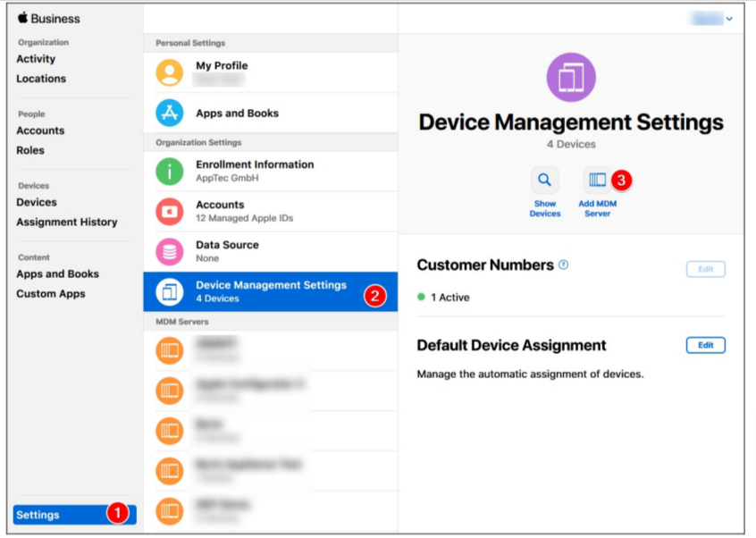The image size is (756, 538).
Task: Click Edit for Default Device Assignment
Action: [705, 346]
